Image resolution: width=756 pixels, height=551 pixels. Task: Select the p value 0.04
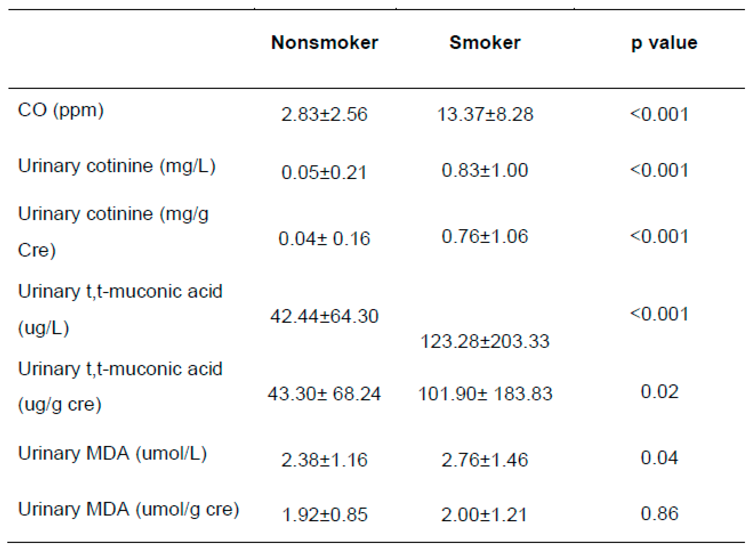[659, 458]
